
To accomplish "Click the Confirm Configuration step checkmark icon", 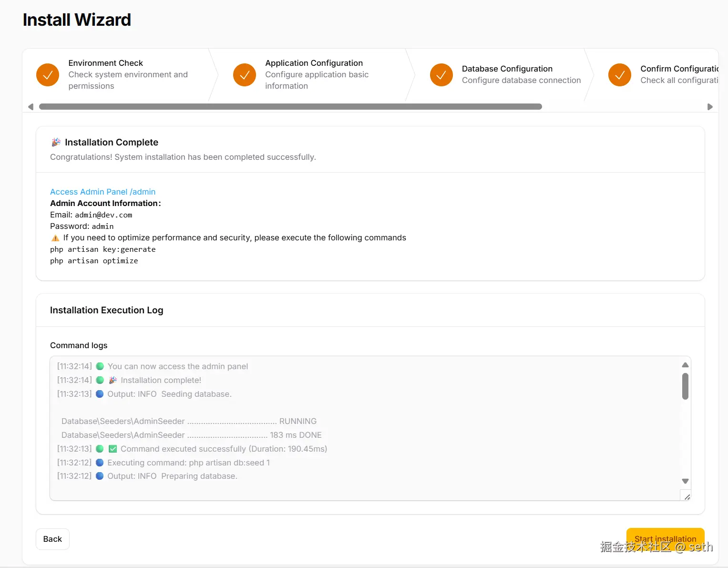I will [620, 75].
